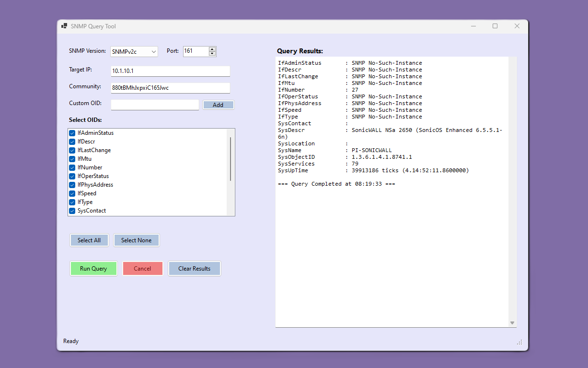Click the Select OIDs label

click(85, 119)
